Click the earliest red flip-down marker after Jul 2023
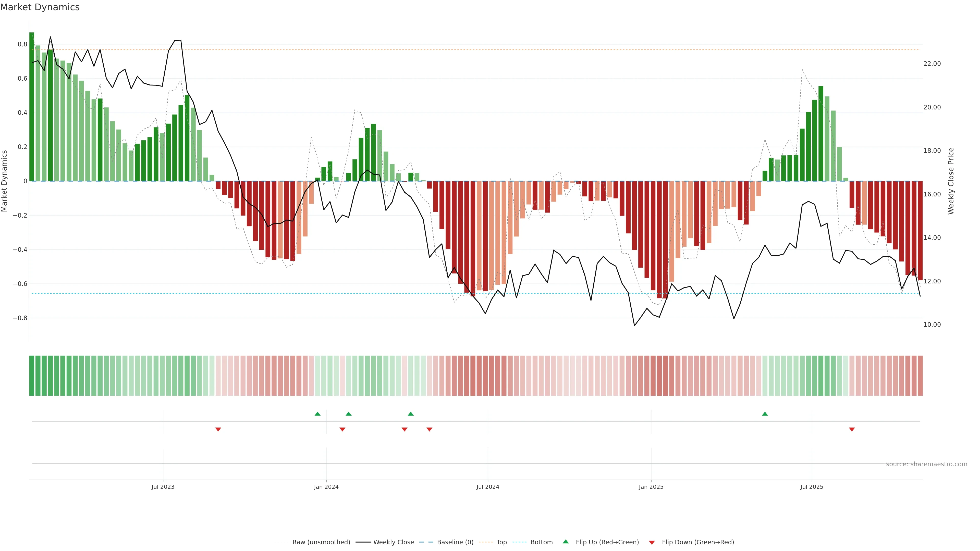Image resolution: width=980 pixels, height=551 pixels. point(218,429)
